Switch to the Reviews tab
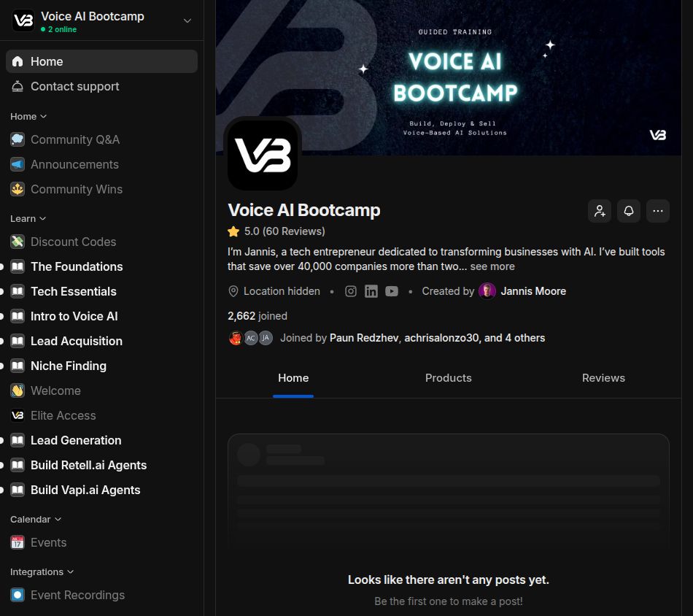Screen dimensions: 693x616 [603, 378]
